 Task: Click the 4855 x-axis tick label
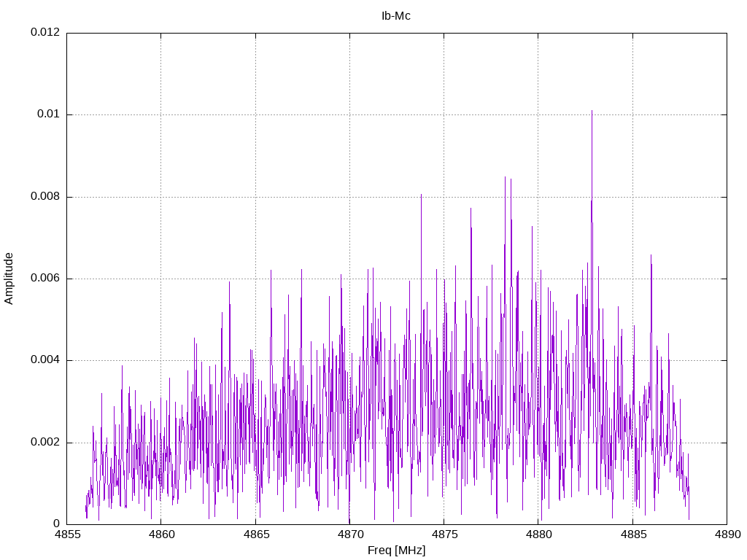point(66,534)
